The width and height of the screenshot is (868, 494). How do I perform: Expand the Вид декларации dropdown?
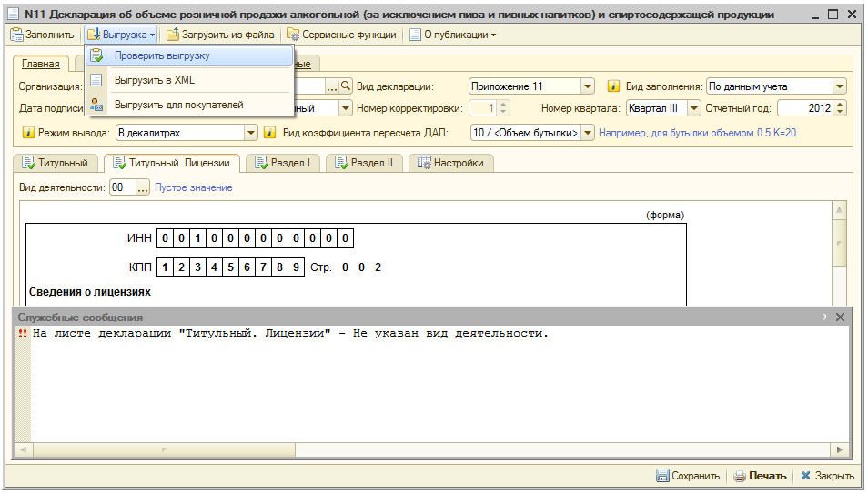point(587,86)
